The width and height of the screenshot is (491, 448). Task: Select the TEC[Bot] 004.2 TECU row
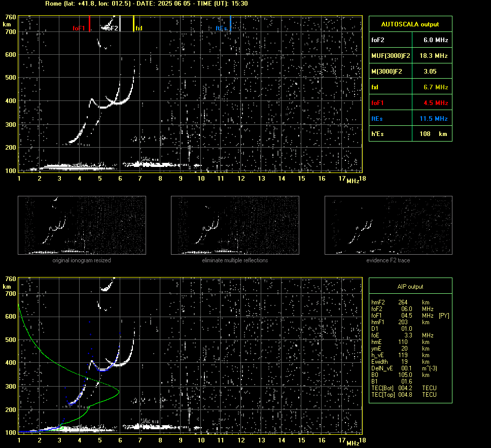click(x=404, y=388)
